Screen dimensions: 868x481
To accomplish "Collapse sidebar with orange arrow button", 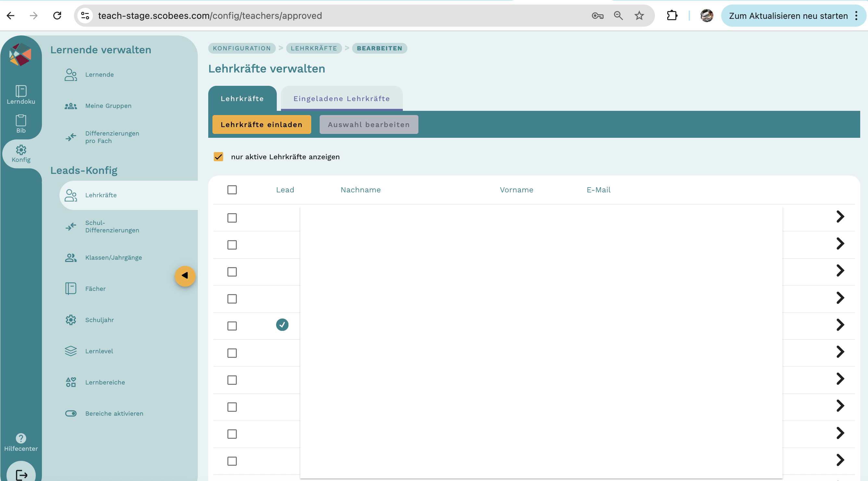I will [x=185, y=276].
